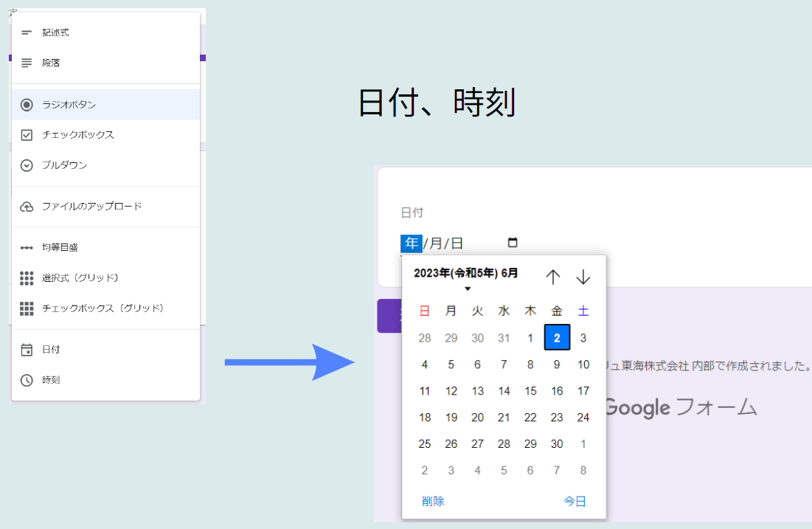Image resolution: width=812 pixels, height=529 pixels.
Task: Select the 記述式 short answer icon
Action: coord(27,32)
